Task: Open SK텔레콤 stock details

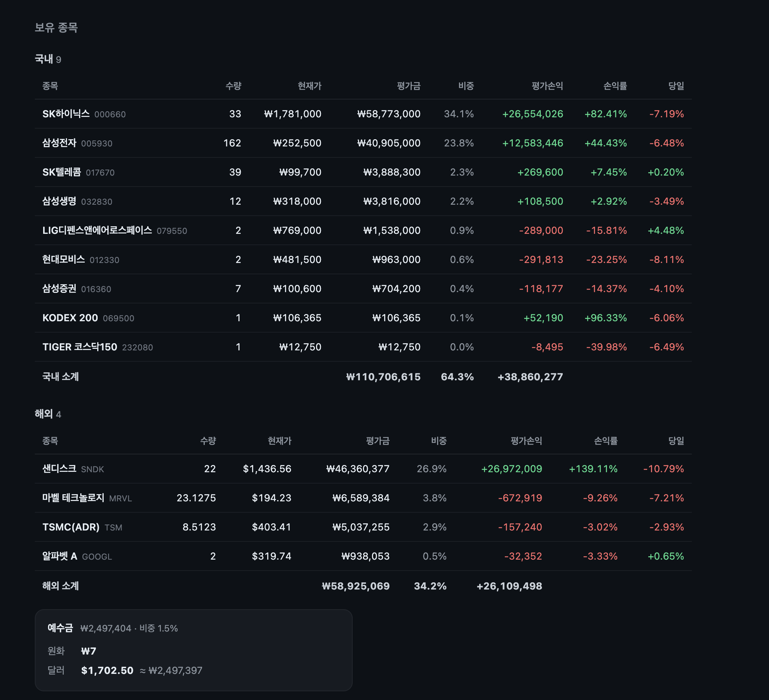Action: (363, 172)
